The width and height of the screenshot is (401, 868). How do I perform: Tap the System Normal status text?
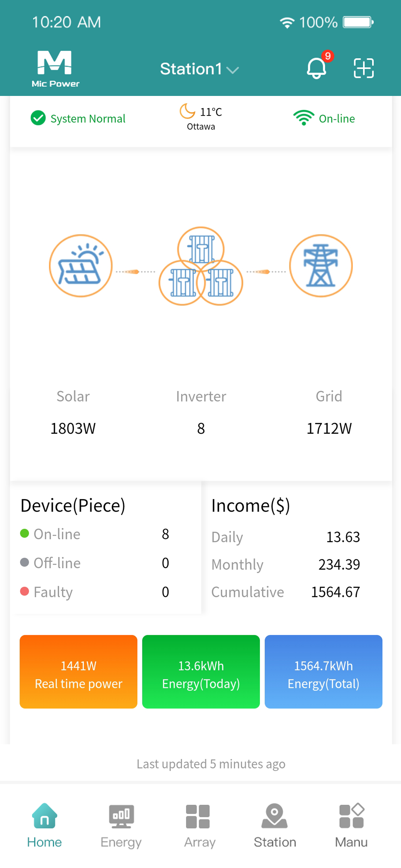click(x=88, y=119)
